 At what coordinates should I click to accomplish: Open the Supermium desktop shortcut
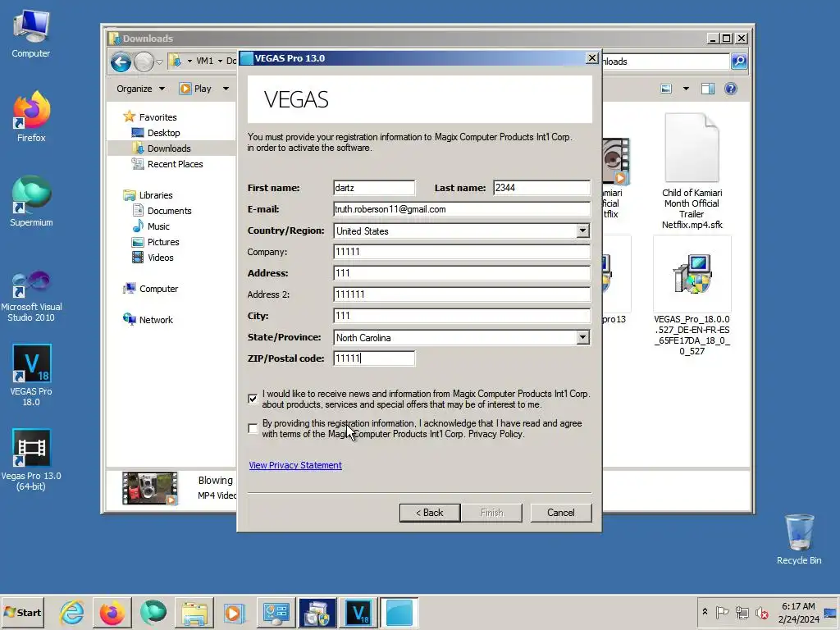[x=31, y=201]
